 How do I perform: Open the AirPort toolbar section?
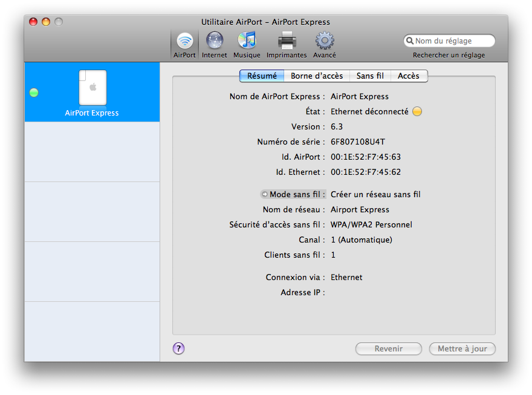click(184, 44)
